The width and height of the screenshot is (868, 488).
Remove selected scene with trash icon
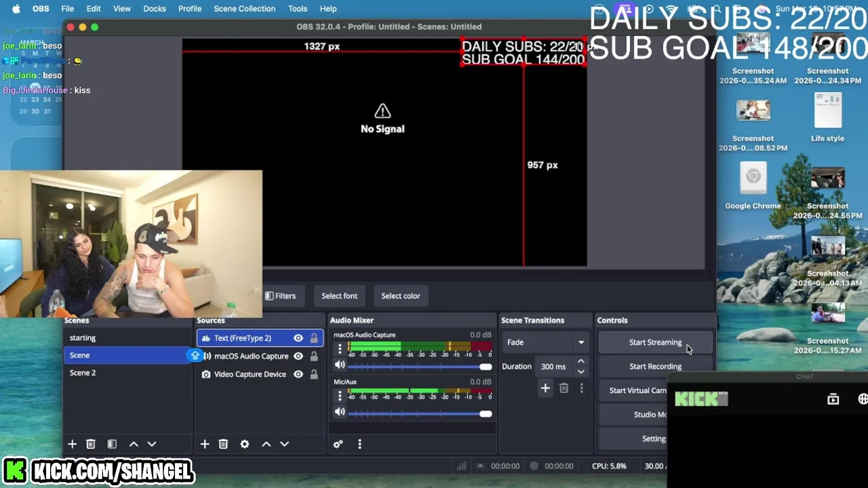click(90, 444)
